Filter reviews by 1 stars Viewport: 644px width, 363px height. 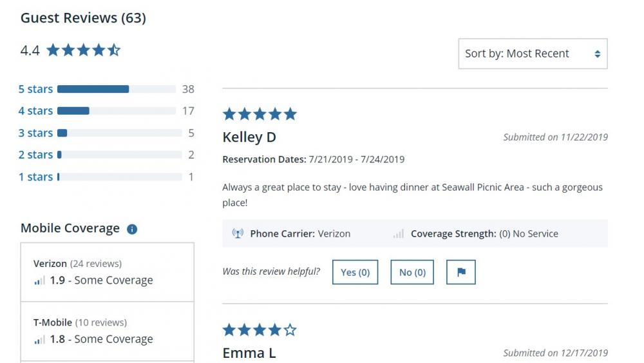pyautogui.click(x=35, y=177)
